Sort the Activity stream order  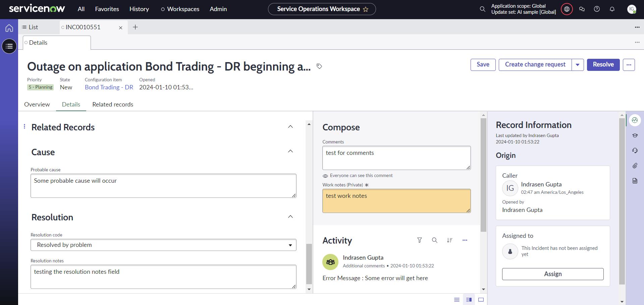449,240
